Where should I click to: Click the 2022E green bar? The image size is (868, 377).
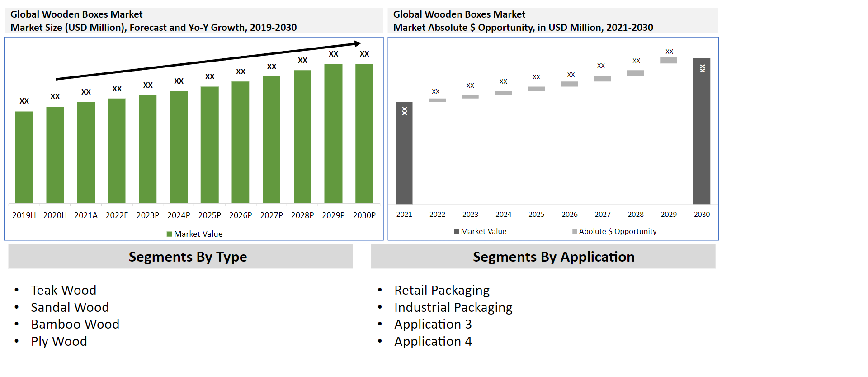117,151
